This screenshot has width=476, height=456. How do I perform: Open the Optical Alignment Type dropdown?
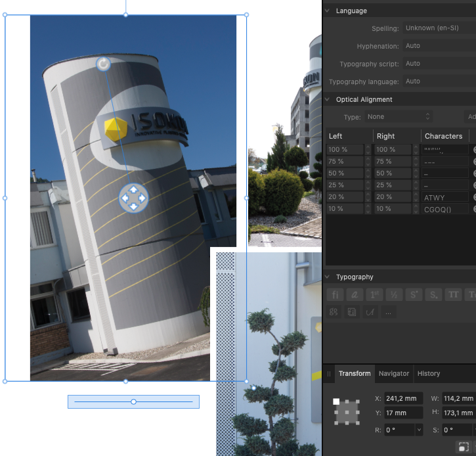tap(399, 117)
